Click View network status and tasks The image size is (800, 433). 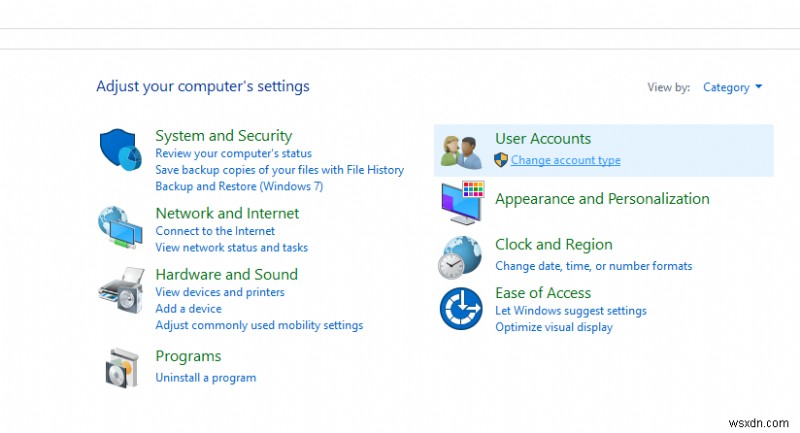click(231, 247)
